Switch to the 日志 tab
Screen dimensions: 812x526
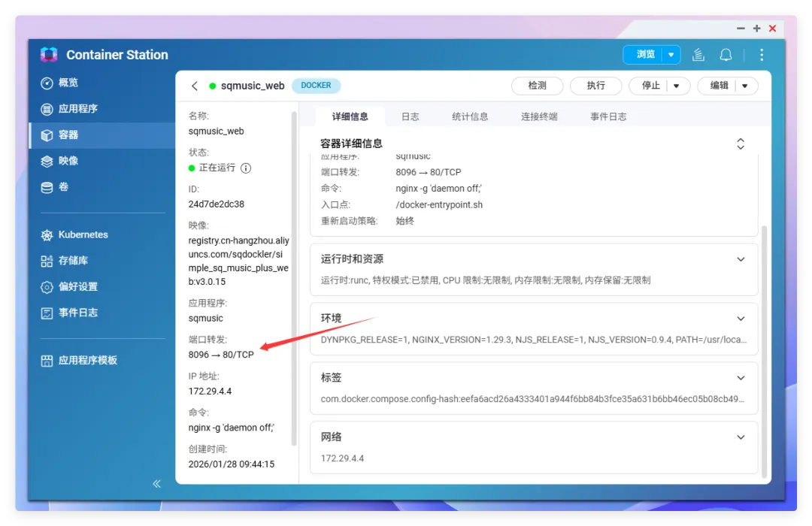coord(411,116)
